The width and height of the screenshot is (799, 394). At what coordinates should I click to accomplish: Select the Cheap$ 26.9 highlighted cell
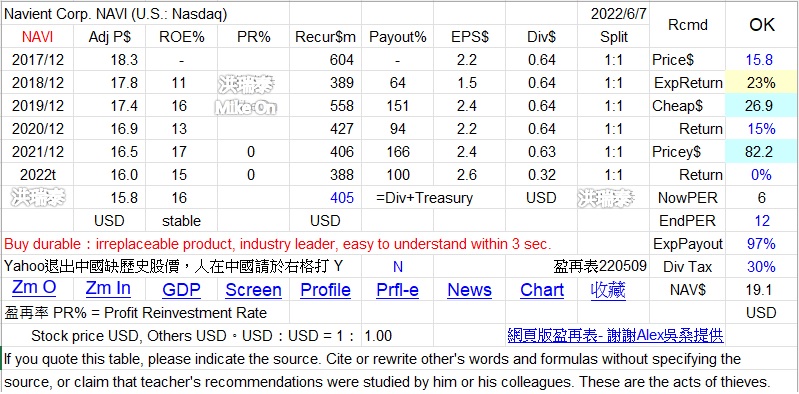[762, 106]
